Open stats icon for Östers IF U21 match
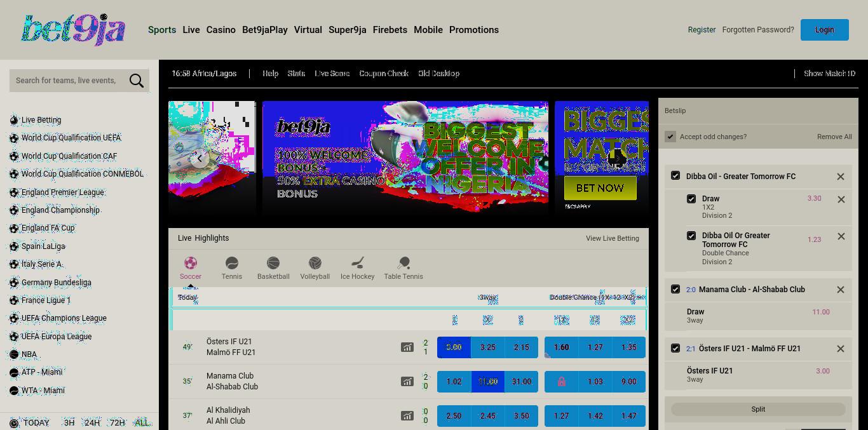The height and width of the screenshot is (430, 868). (x=407, y=347)
